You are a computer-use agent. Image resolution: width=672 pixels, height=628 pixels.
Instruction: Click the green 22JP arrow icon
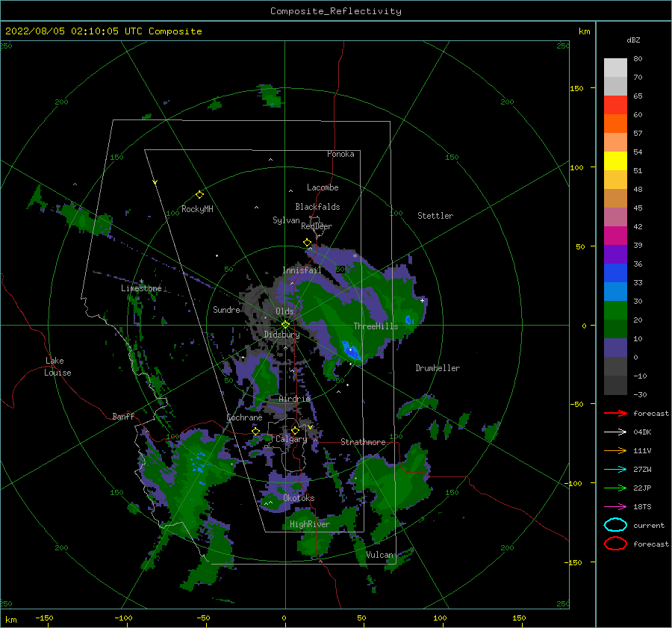point(615,488)
